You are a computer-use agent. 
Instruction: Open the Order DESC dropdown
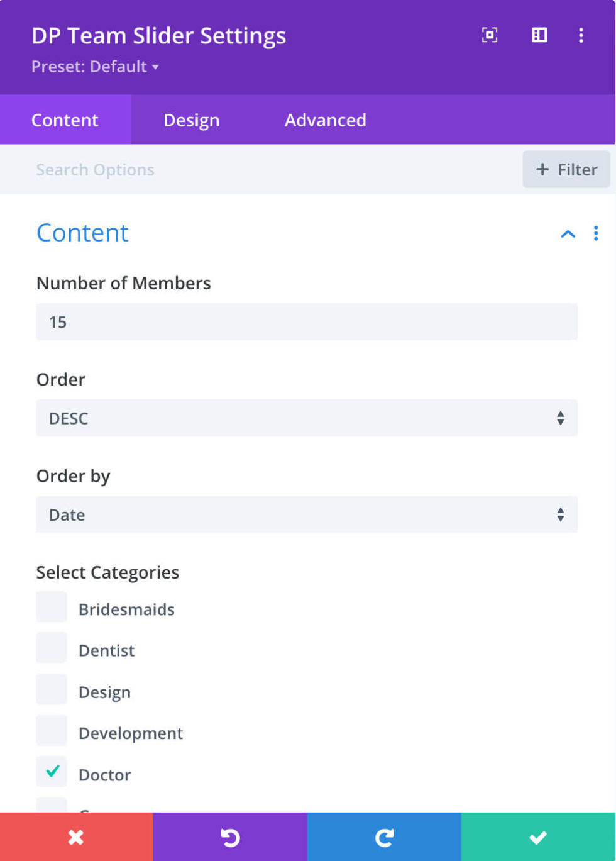[x=307, y=418]
